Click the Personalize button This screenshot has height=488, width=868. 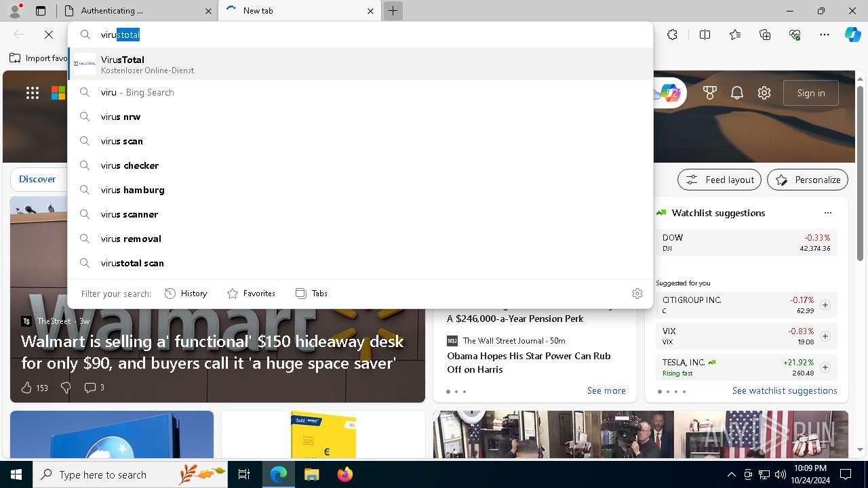(808, 180)
